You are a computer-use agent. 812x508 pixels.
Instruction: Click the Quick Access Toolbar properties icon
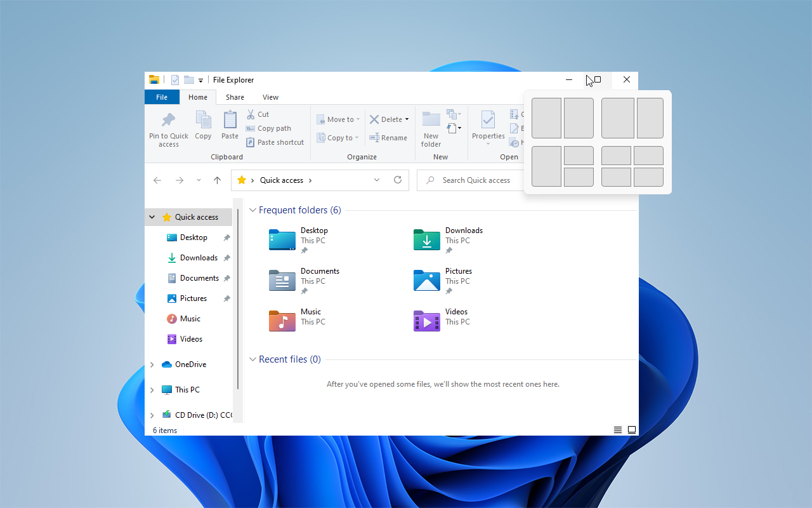click(x=175, y=80)
